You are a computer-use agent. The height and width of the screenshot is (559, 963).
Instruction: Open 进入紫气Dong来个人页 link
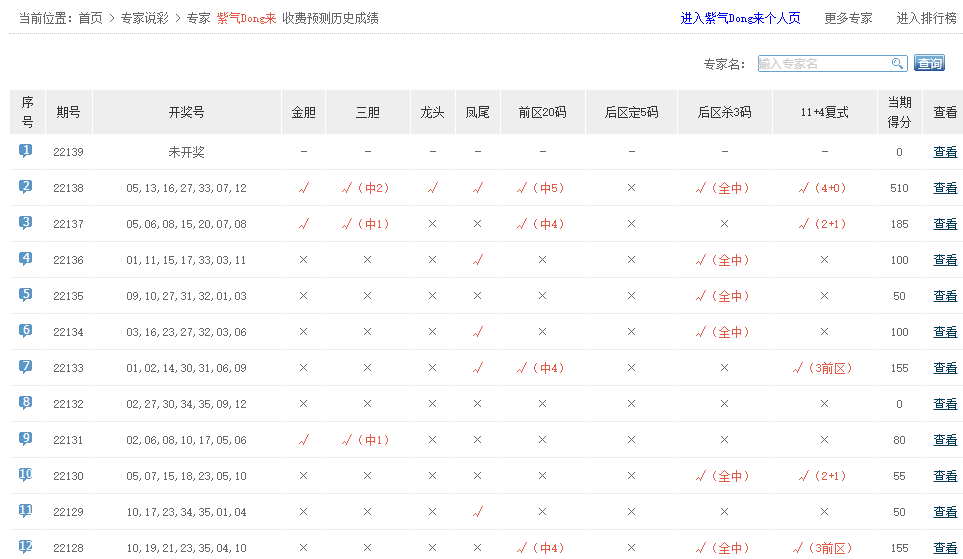tap(740, 18)
